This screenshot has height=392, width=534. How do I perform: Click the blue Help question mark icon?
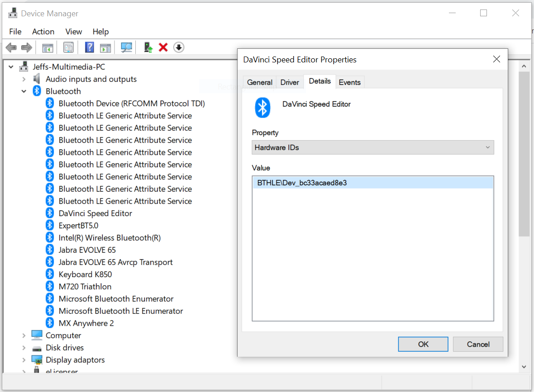90,47
